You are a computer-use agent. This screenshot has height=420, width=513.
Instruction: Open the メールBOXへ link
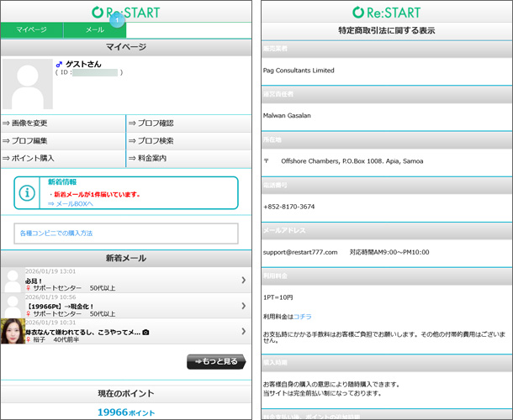tap(71, 203)
